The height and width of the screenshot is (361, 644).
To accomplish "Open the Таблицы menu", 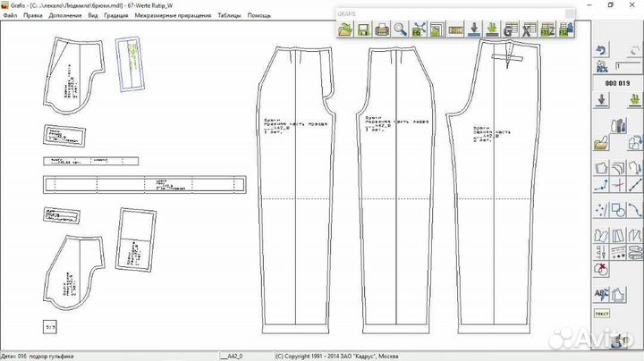I will (229, 16).
